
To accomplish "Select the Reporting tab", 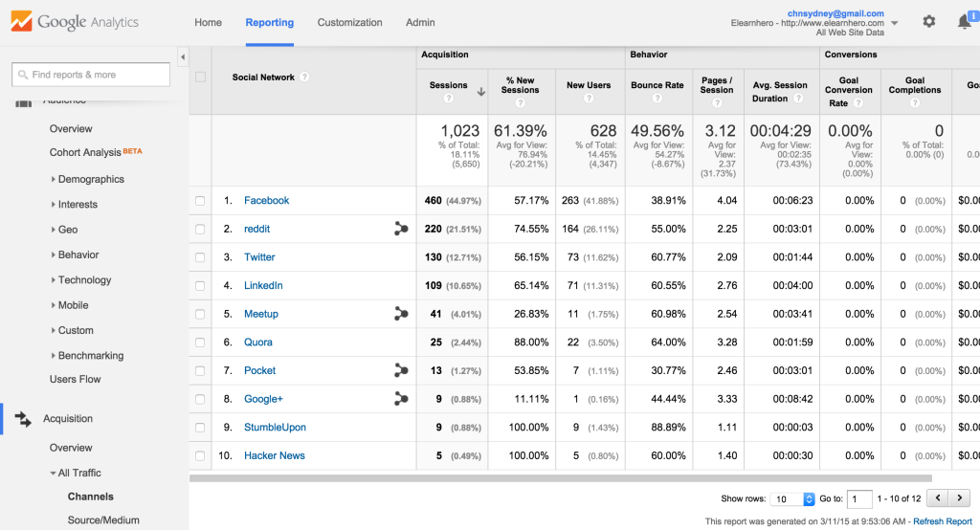I will point(269,23).
